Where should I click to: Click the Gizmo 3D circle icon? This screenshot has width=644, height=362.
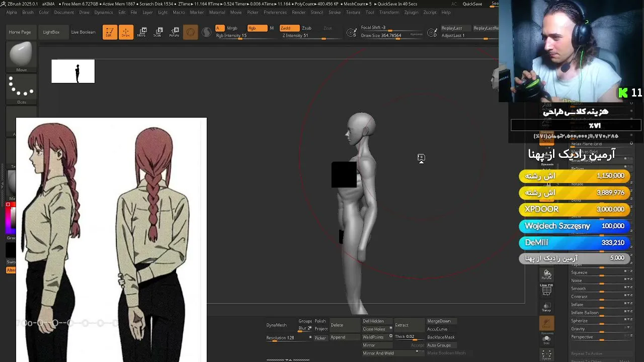[190, 33]
